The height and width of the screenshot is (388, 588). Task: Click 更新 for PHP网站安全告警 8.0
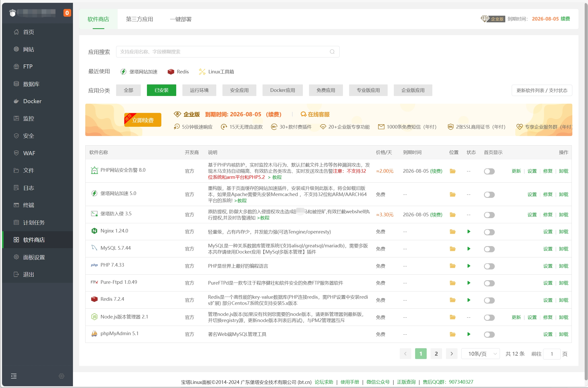coord(516,171)
